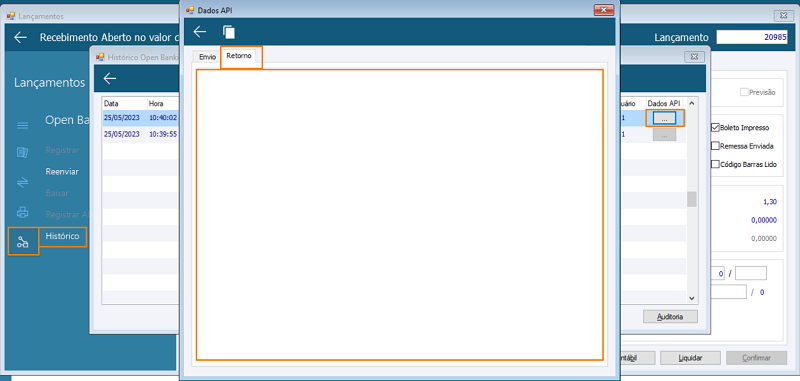The image size is (800, 381).
Task: Open Dados API button for 10:39:55 row
Action: click(664, 135)
